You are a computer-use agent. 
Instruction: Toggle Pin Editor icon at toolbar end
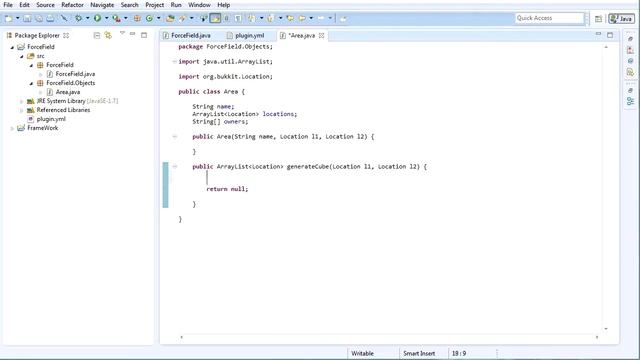[343, 18]
